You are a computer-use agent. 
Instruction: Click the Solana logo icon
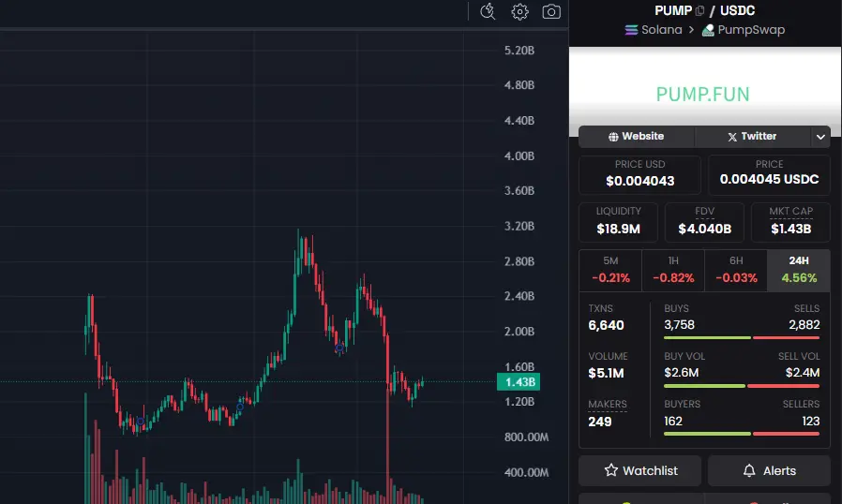click(x=632, y=30)
